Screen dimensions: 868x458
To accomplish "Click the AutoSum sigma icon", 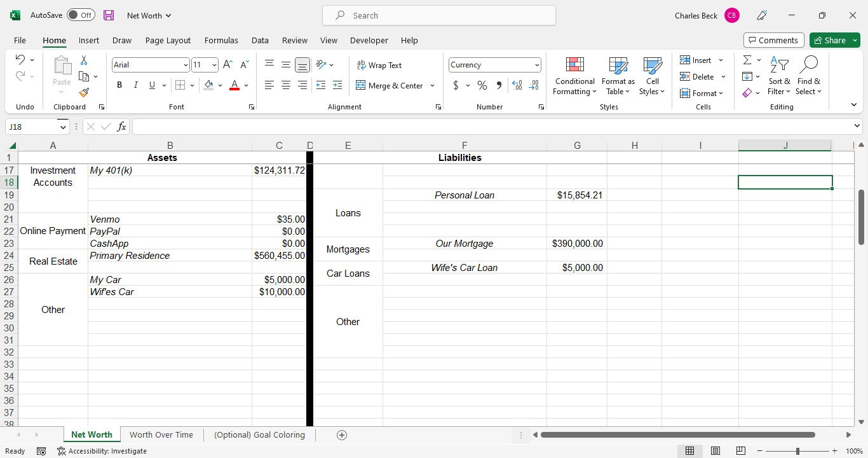I will (747, 60).
